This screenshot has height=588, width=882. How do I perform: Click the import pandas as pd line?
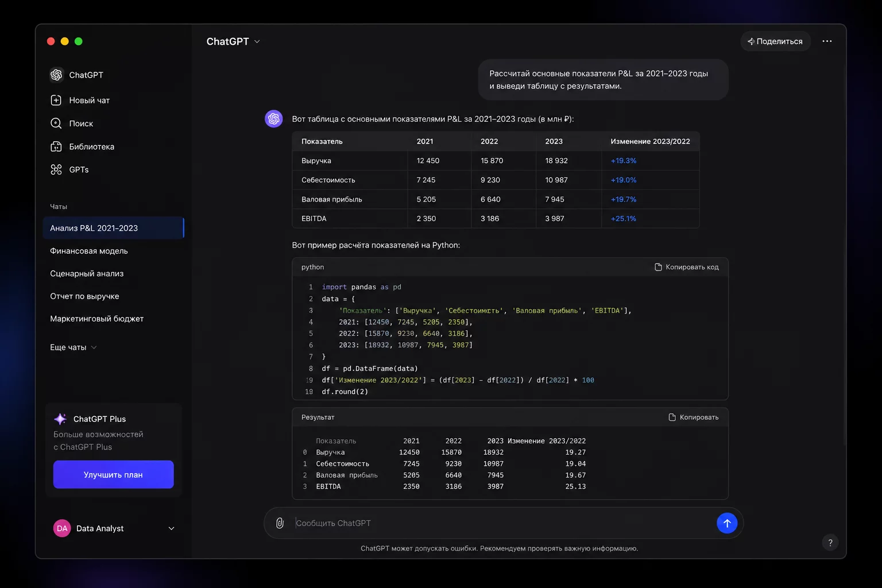click(x=362, y=287)
